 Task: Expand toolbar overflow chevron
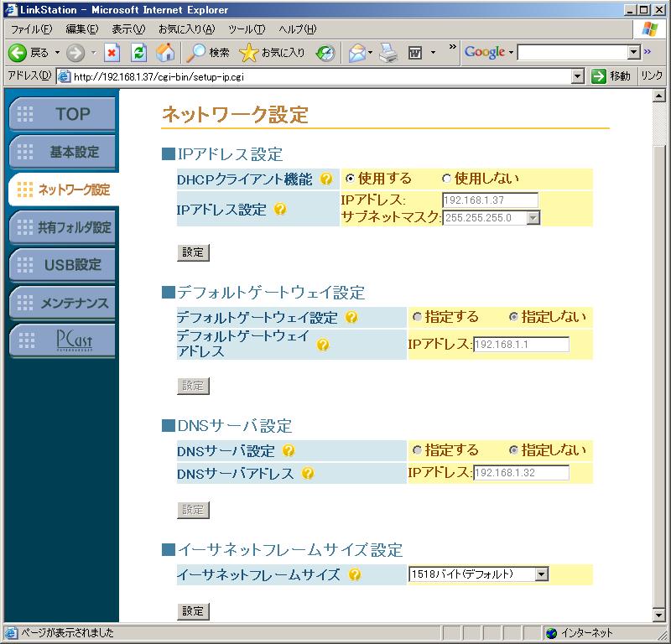pyautogui.click(x=452, y=47)
